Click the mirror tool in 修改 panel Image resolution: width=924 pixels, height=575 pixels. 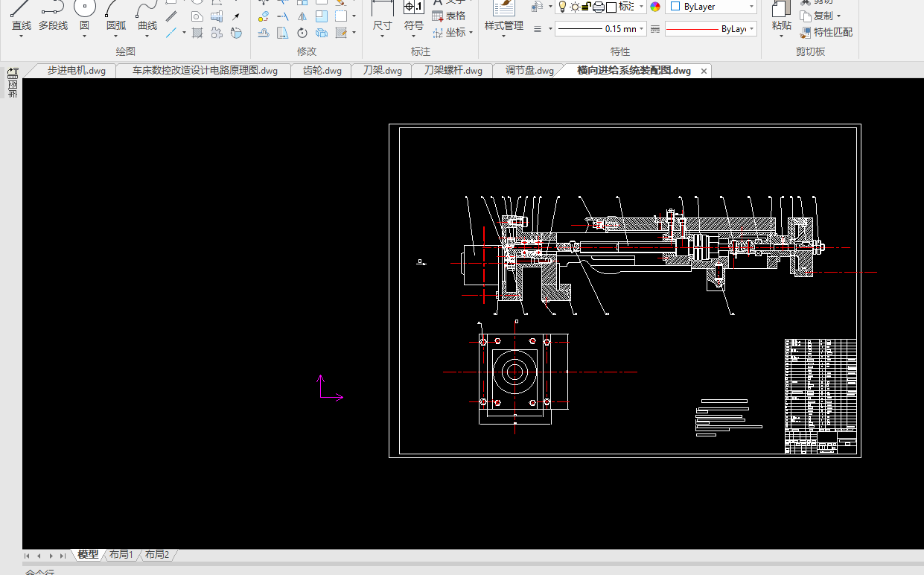[302, 16]
